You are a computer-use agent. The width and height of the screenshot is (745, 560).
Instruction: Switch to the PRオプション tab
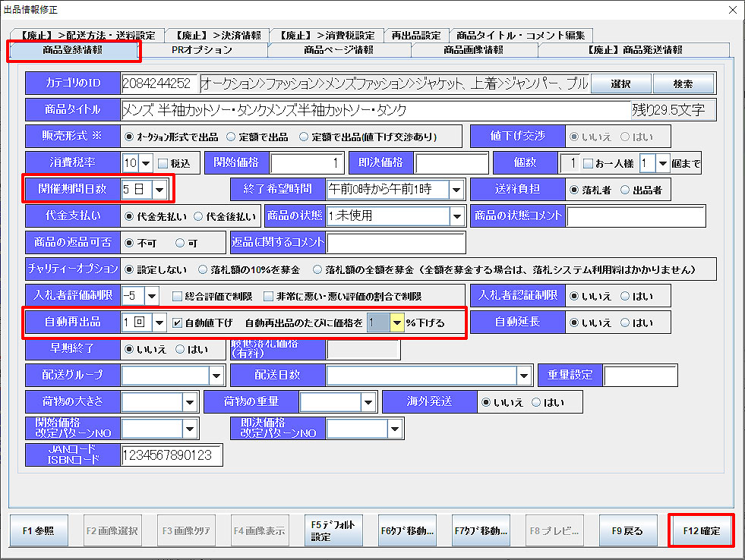click(x=201, y=50)
